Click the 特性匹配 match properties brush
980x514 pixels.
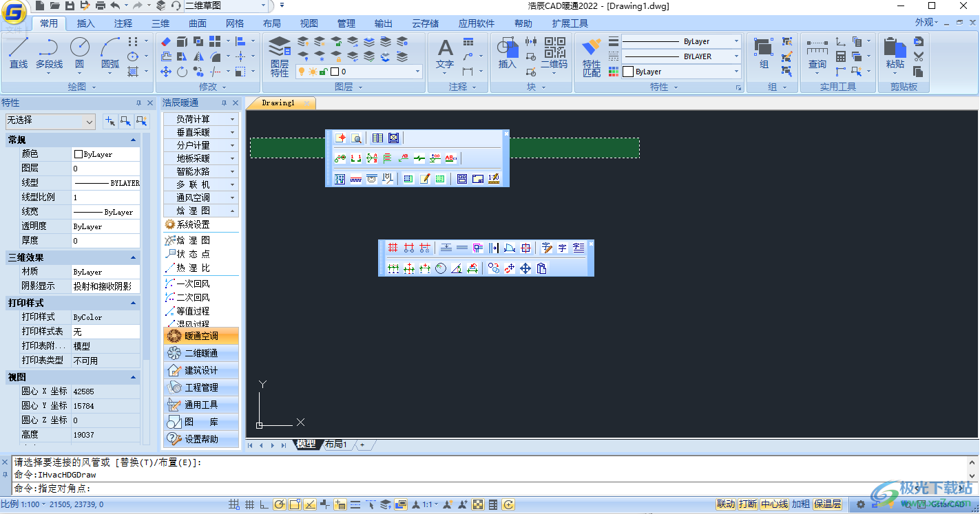click(592, 56)
